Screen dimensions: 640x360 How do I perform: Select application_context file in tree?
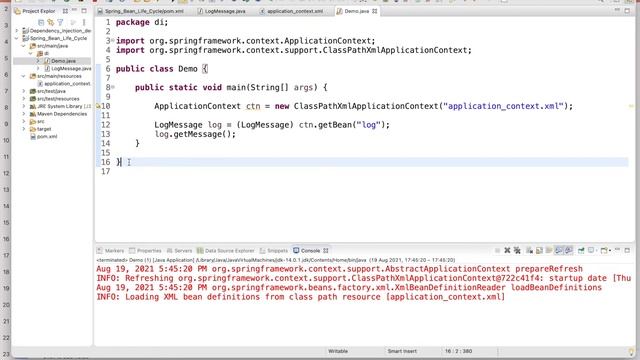tap(67, 84)
